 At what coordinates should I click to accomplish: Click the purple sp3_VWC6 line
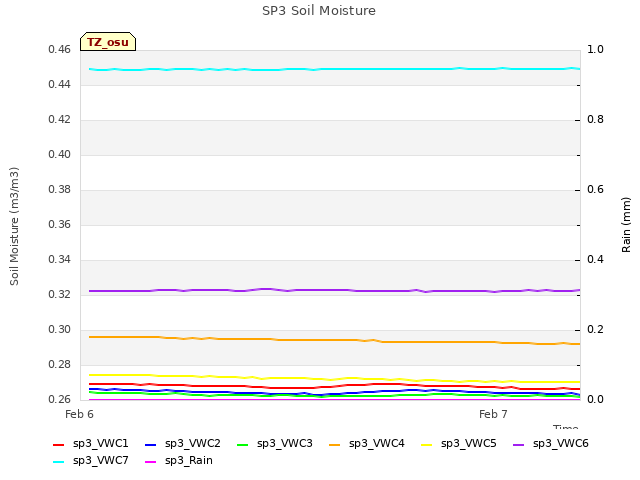(335, 290)
